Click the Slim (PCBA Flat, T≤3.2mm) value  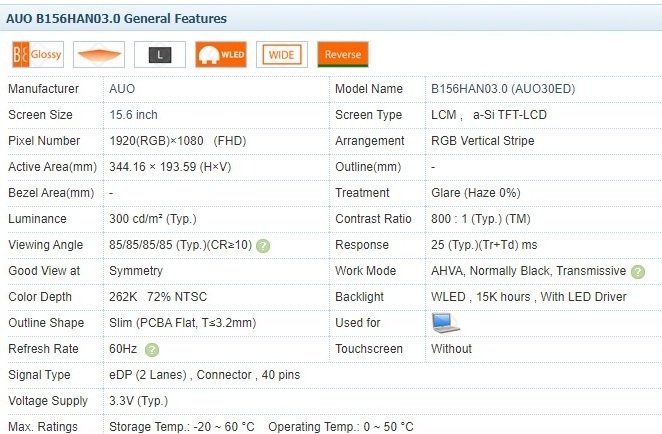pos(183,323)
